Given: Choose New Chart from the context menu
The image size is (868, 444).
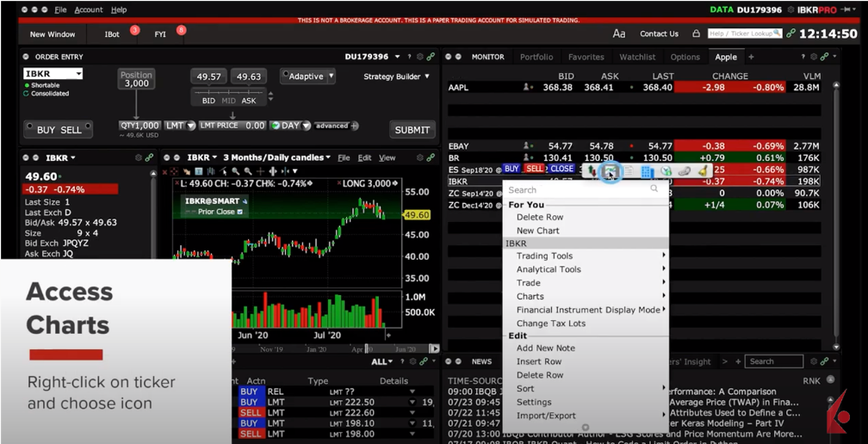Looking at the screenshot, I should 537,231.
